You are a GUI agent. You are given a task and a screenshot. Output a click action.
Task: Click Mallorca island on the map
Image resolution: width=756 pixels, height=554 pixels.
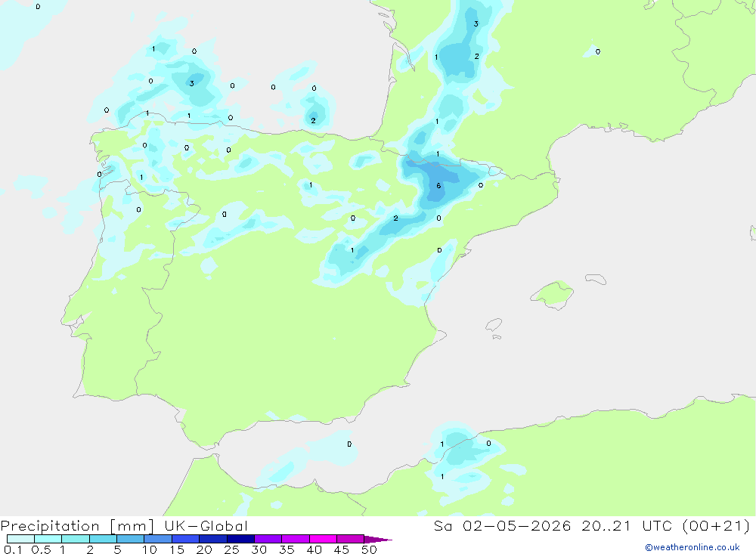[x=553, y=294]
